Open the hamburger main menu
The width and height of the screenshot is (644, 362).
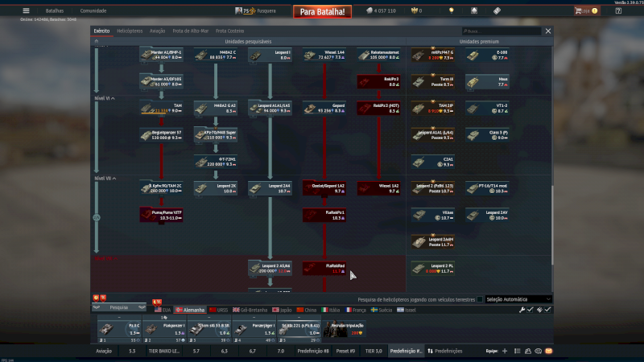(x=27, y=10)
